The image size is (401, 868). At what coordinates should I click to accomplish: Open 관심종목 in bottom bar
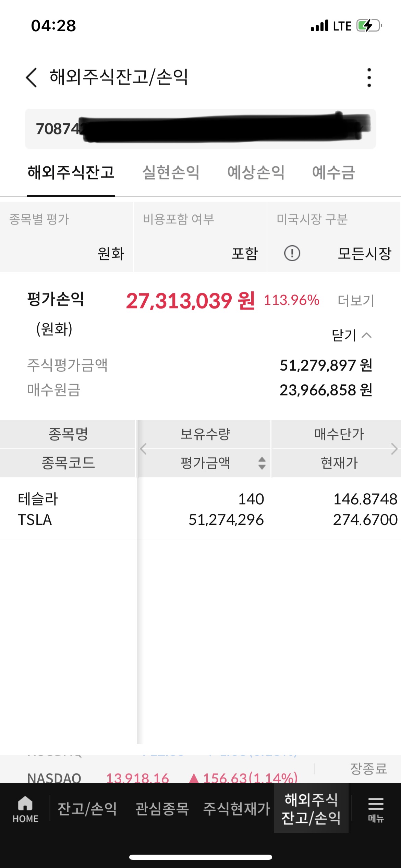(x=162, y=808)
